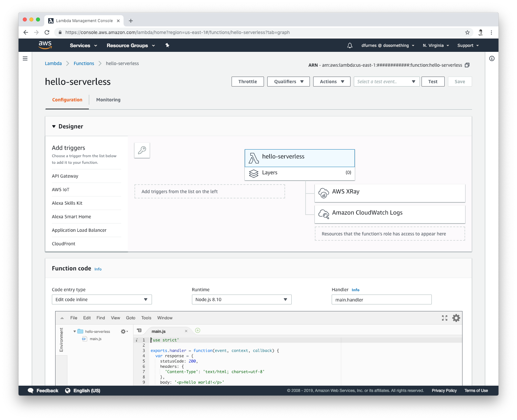Open the Runtime dropdown showing Node.js 8.10
Screen dimensions: 517x420
point(241,299)
